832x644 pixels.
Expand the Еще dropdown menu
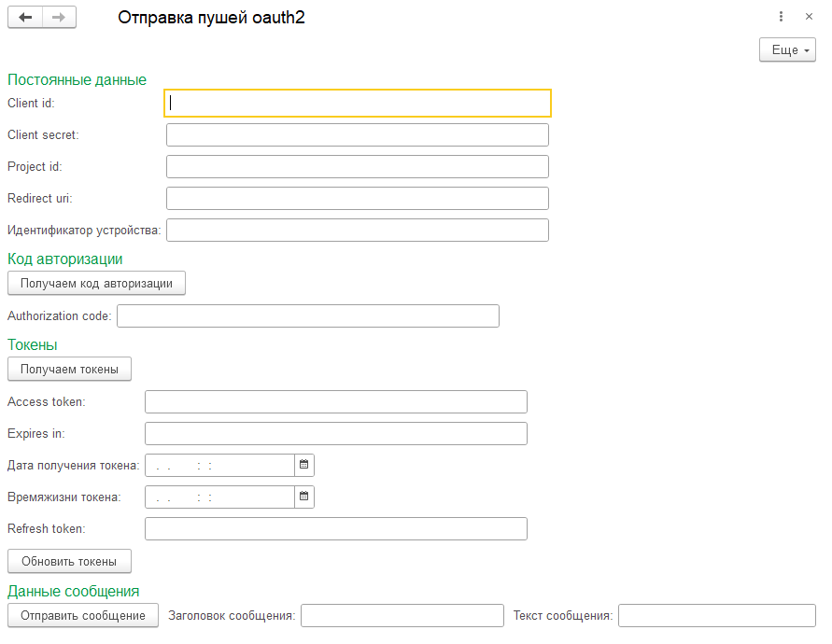coord(787,49)
